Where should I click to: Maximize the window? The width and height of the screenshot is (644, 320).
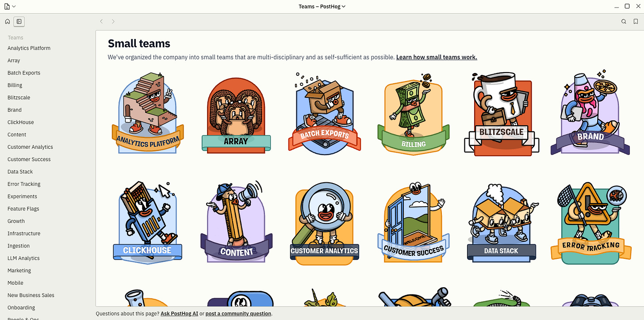click(x=627, y=6)
